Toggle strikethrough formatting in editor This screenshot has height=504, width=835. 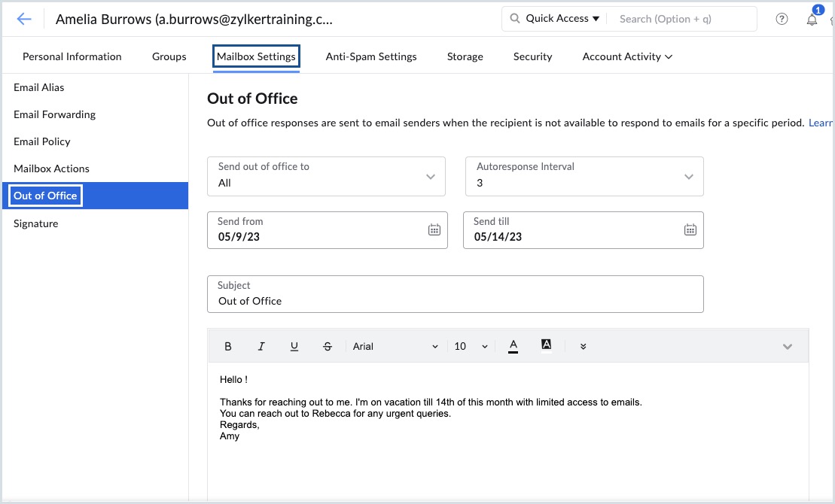pyautogui.click(x=327, y=347)
